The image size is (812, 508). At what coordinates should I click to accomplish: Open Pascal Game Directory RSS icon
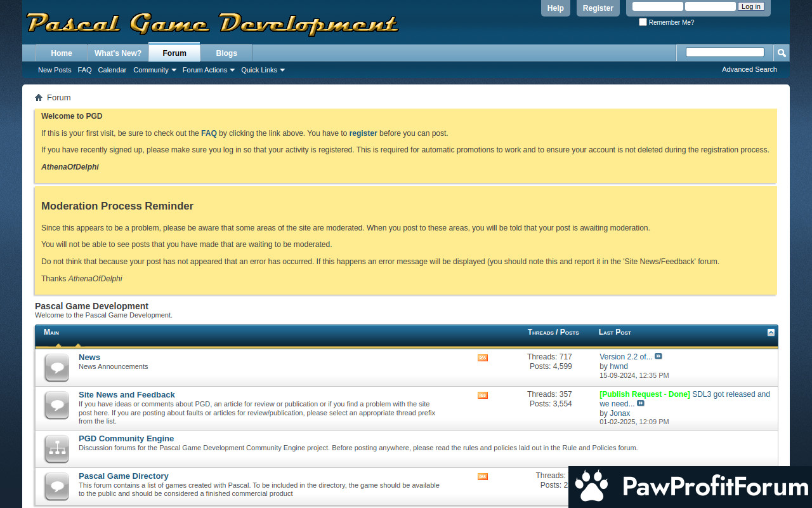coord(483,477)
